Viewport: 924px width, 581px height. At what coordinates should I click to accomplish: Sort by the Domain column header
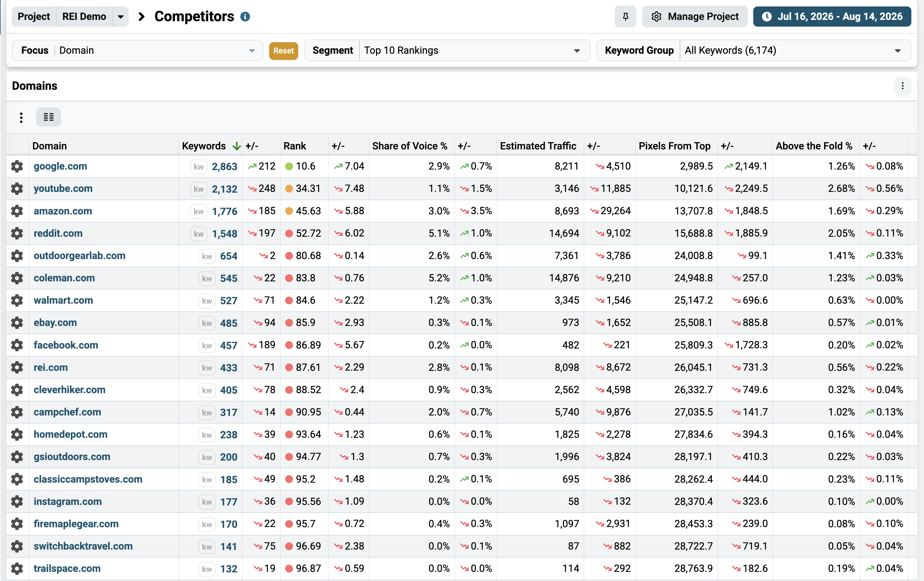pos(49,146)
